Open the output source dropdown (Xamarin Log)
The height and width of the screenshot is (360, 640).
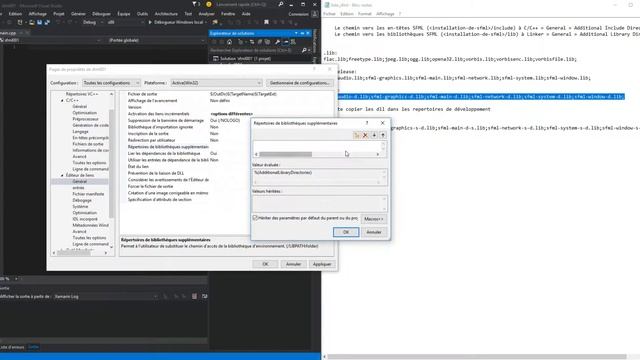pyautogui.click(x=105, y=296)
